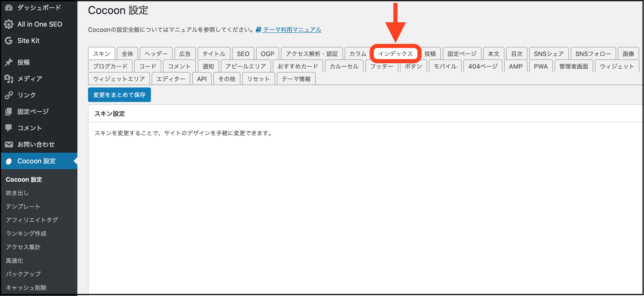Click the Site Kit G icon
The image size is (644, 296).
click(9, 40)
